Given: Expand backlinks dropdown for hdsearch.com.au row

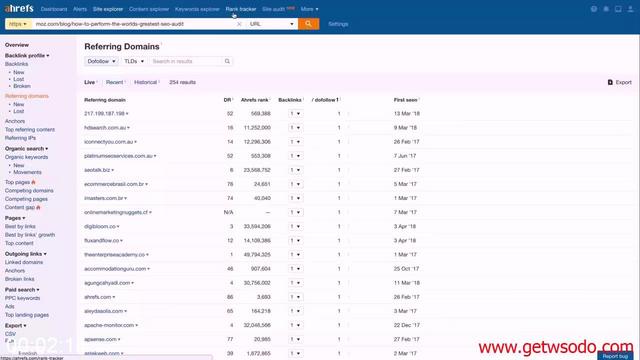Looking at the screenshot, I should 296,128.
